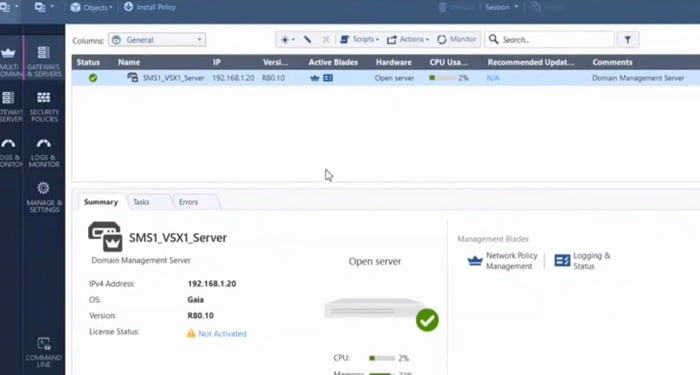Open the Command Line tool
This screenshot has height=375, width=700.
[44, 352]
